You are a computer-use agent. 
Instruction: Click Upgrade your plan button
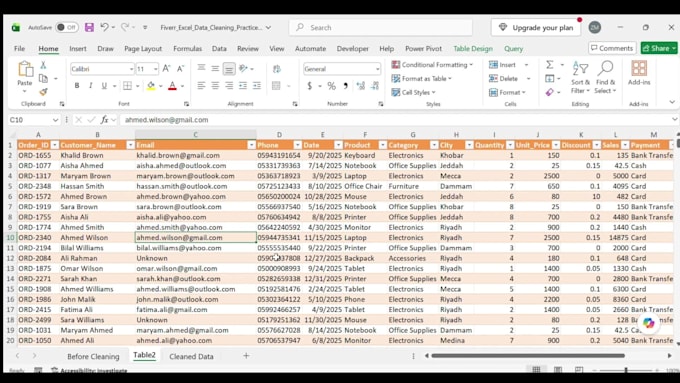(x=536, y=27)
